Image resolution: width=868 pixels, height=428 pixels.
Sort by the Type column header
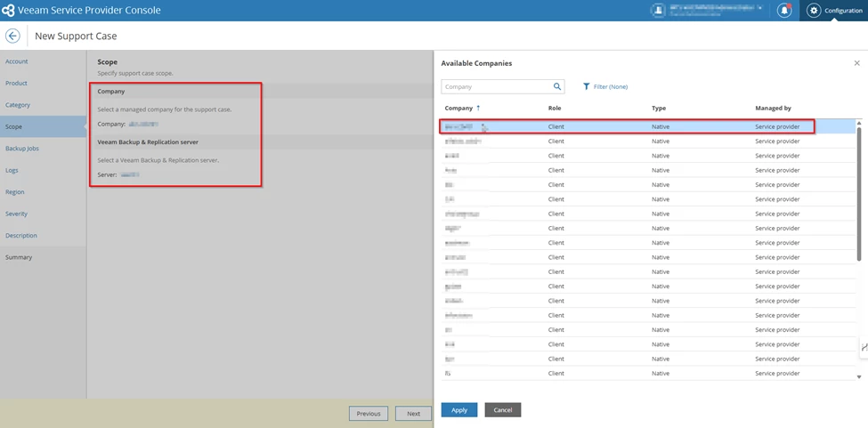point(659,109)
